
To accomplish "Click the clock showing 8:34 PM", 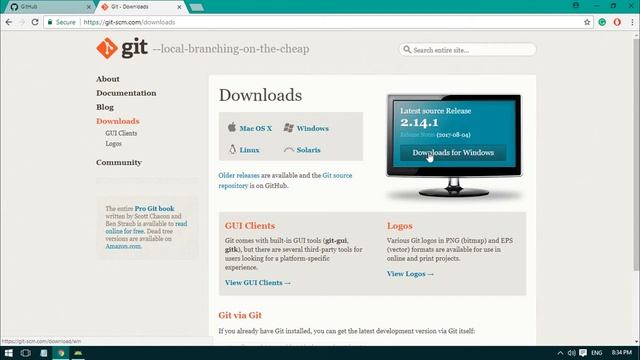I will pyautogui.click(x=622, y=352).
